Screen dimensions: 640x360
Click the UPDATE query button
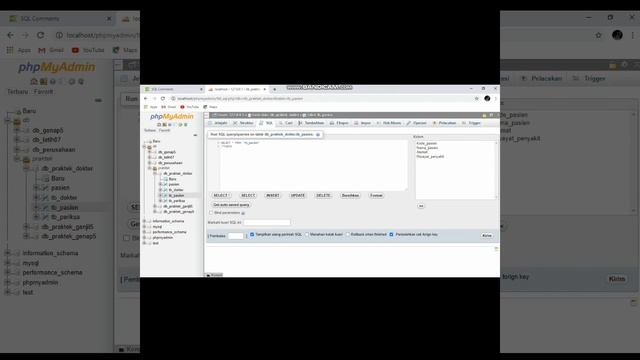click(x=298, y=196)
